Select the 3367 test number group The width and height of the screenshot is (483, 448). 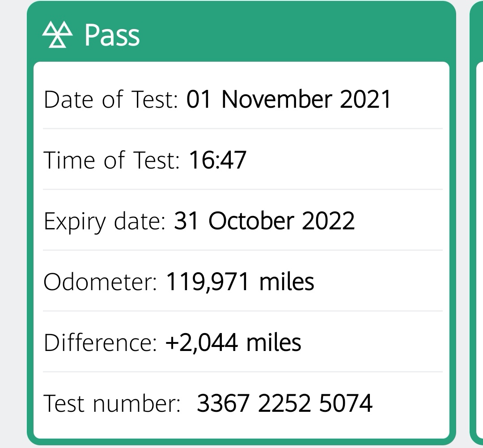223,403
